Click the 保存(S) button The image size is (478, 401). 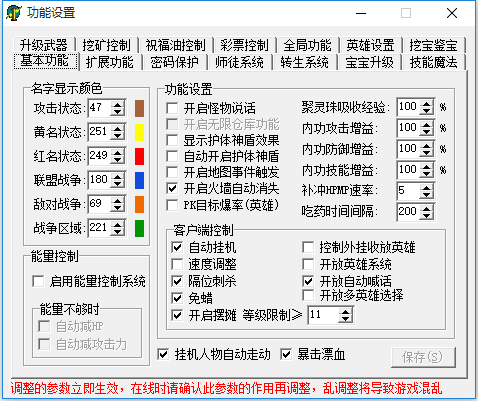(422, 357)
